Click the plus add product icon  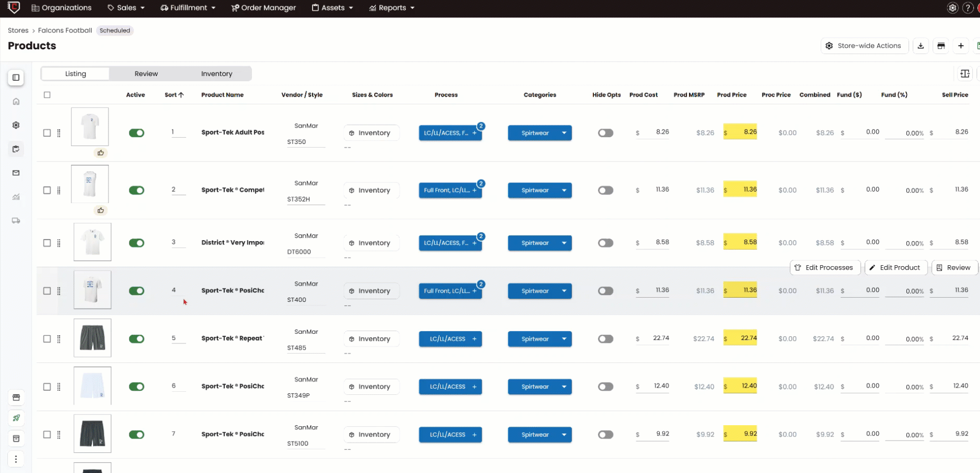960,46
